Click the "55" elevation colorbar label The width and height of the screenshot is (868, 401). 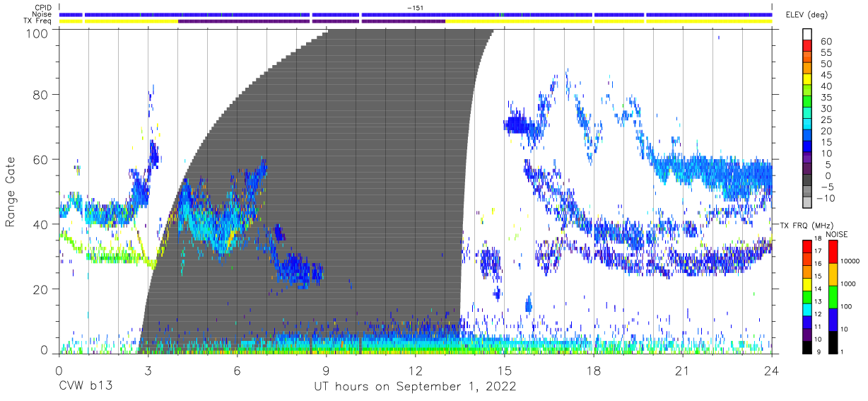click(x=825, y=53)
